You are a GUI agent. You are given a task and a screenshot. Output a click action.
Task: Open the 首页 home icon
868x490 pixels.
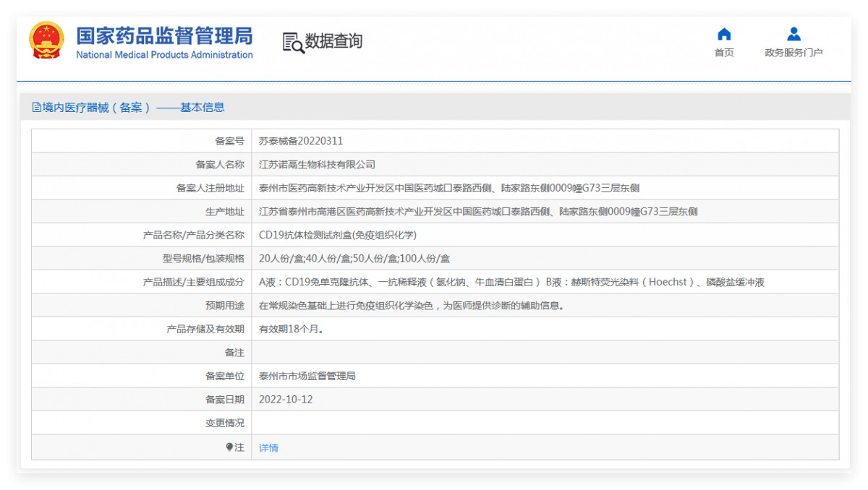point(724,34)
